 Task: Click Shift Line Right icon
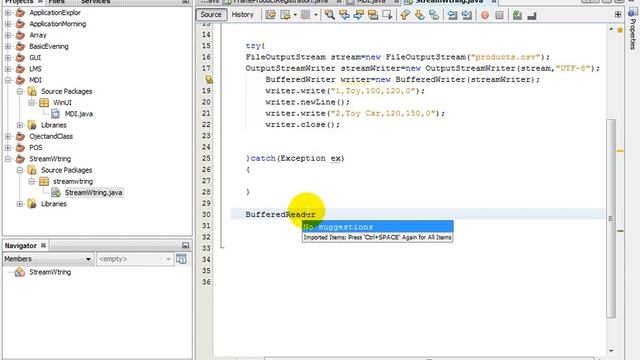[x=467, y=15]
